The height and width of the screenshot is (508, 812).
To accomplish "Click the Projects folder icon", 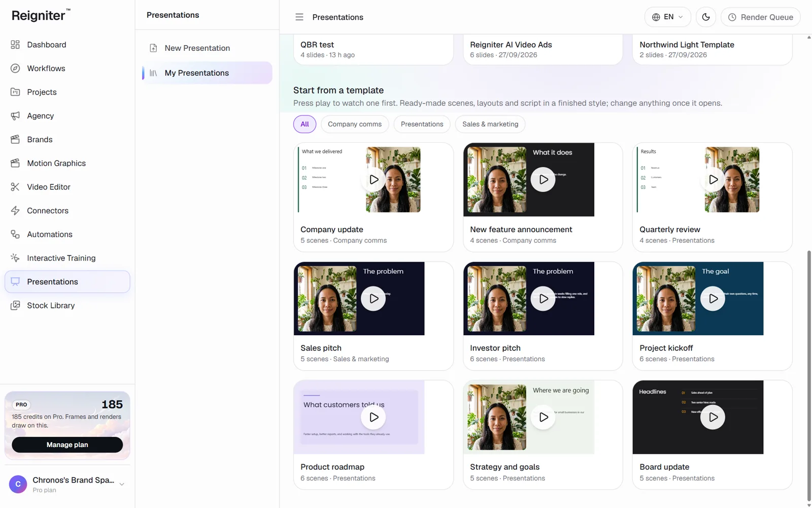I will coord(15,92).
